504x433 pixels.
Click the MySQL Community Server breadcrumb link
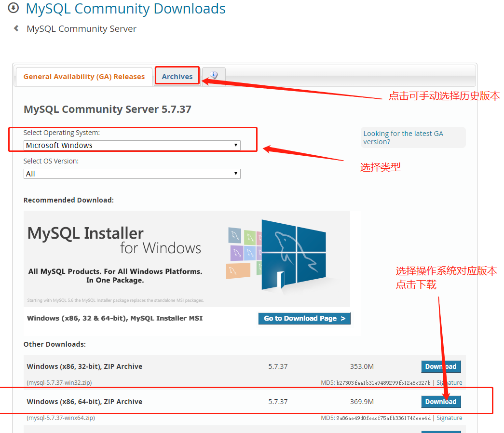[x=81, y=28]
